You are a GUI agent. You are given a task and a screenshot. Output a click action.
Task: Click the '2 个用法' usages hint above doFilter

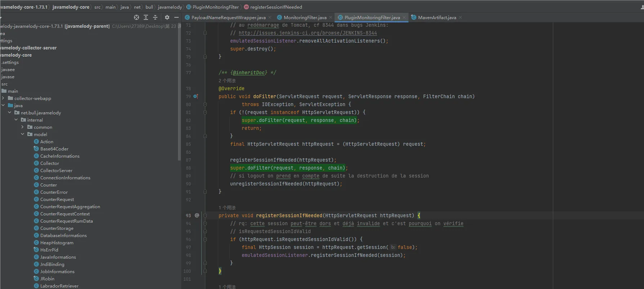pyautogui.click(x=227, y=80)
